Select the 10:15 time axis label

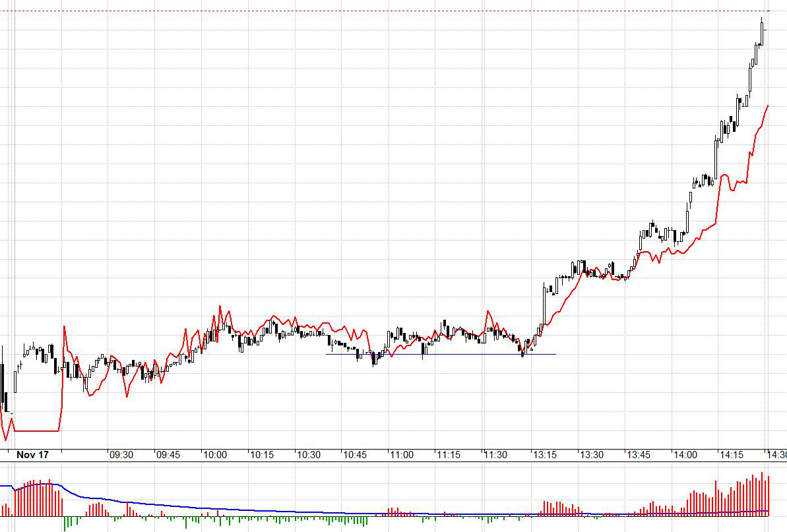click(262, 455)
